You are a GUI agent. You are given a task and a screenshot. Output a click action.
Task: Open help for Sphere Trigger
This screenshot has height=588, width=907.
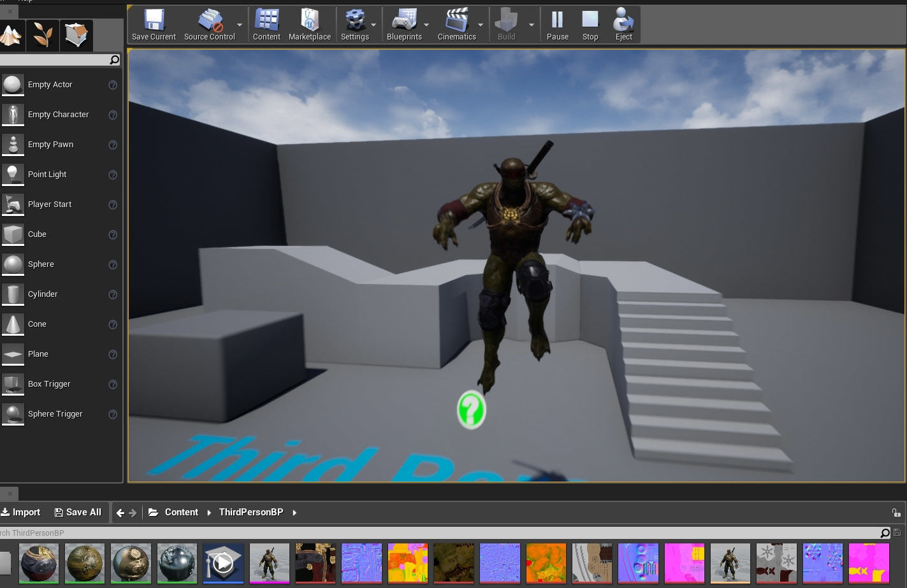pos(113,414)
